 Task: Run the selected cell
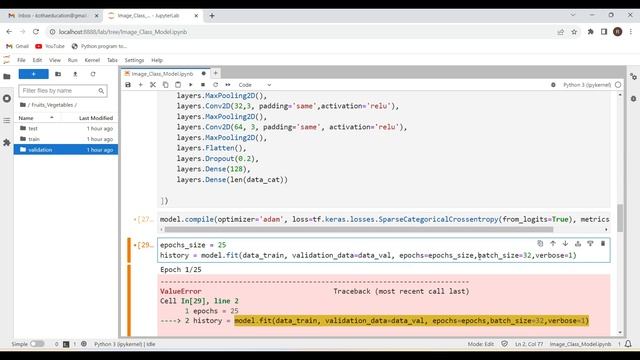coord(190,85)
